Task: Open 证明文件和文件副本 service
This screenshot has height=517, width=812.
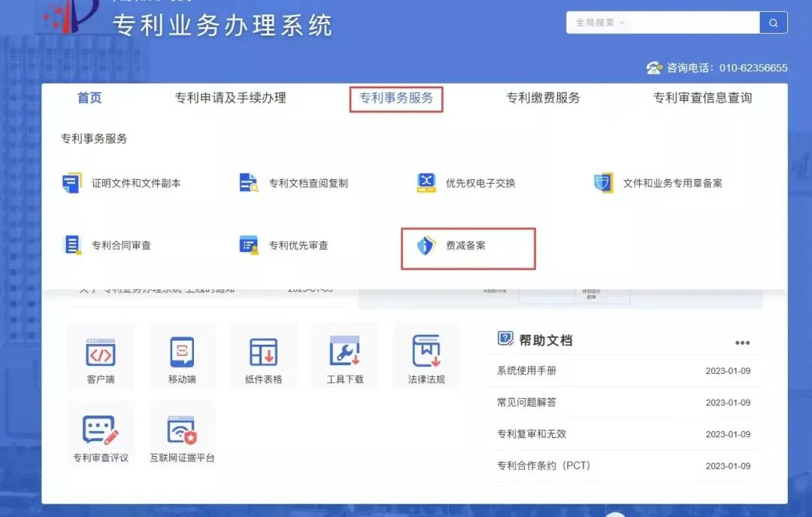Action: [x=135, y=182]
